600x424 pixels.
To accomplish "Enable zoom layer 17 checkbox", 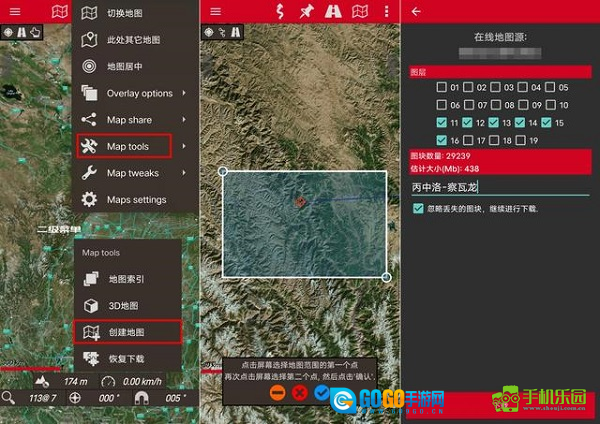I will point(469,141).
